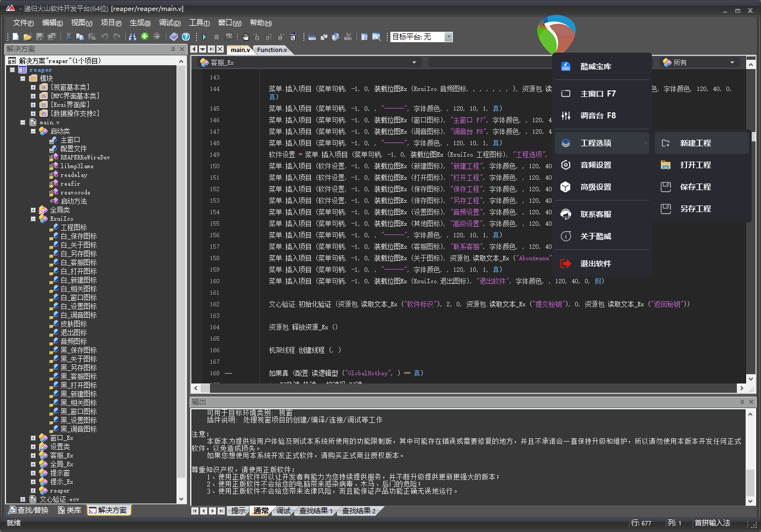Open the 生成 menu
Image resolution: width=761 pixels, height=532 pixels.
point(140,22)
